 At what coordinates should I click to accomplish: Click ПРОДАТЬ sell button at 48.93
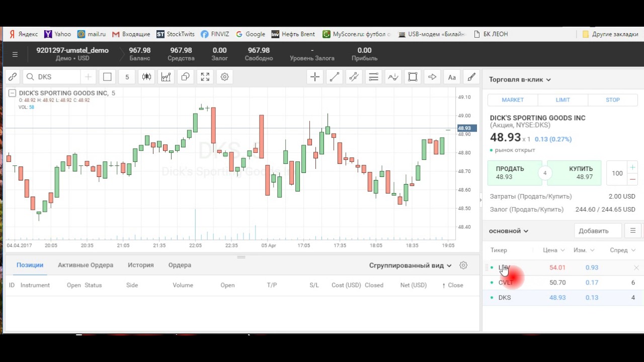click(x=515, y=173)
